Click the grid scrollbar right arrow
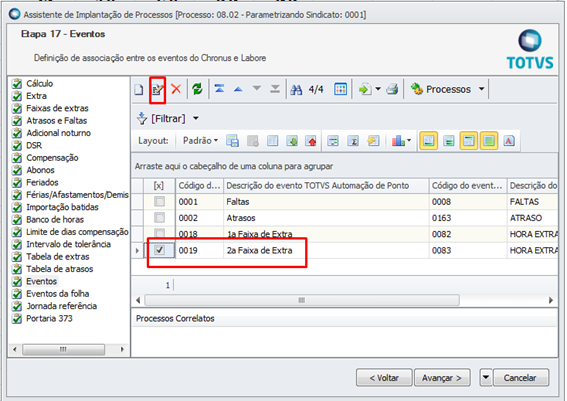 (x=551, y=300)
